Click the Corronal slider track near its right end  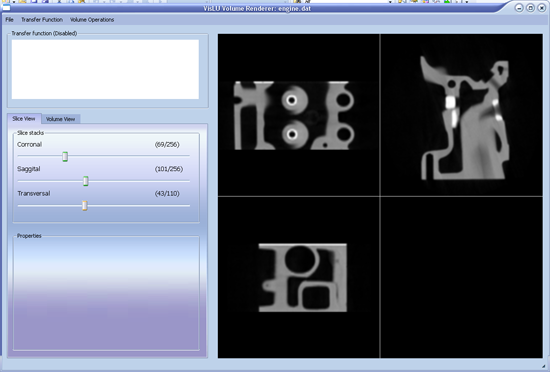click(x=182, y=156)
